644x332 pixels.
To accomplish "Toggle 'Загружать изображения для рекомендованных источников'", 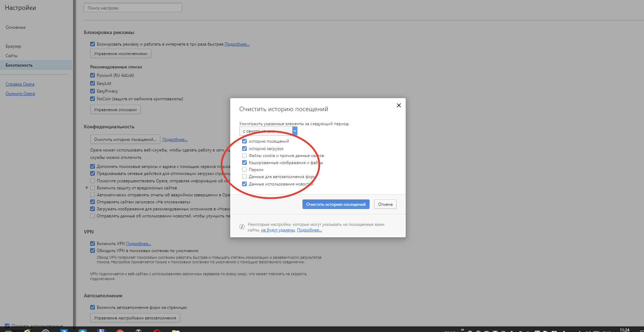I will [93, 209].
